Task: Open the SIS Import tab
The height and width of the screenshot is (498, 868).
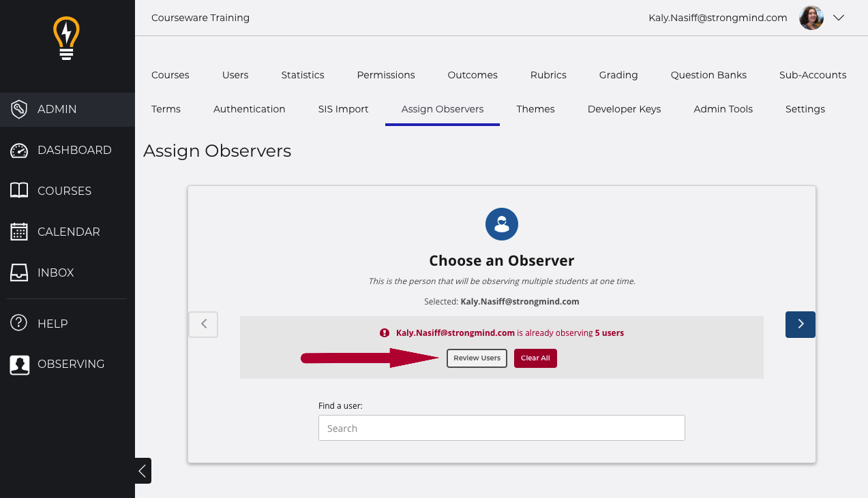Action: pyautogui.click(x=344, y=109)
